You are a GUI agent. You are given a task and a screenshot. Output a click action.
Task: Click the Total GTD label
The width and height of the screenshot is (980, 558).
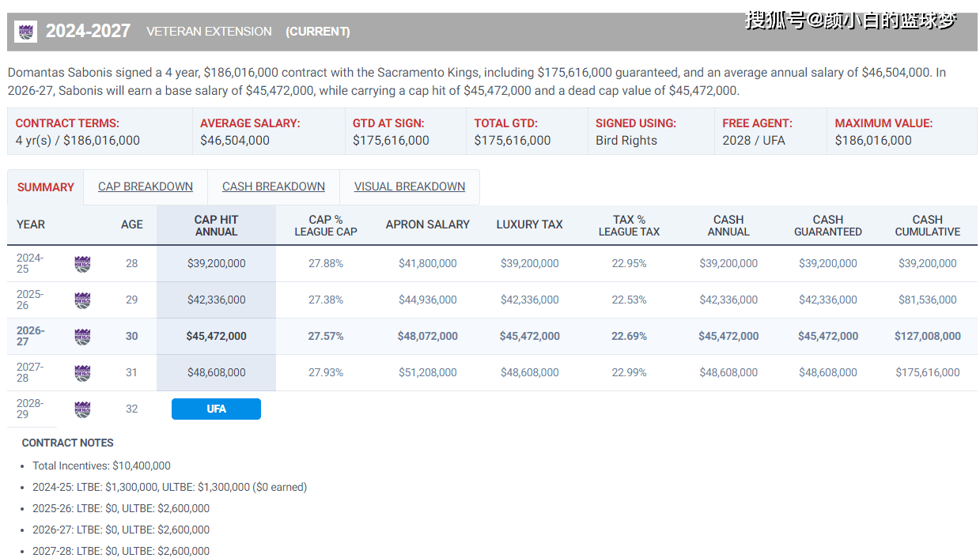[506, 123]
